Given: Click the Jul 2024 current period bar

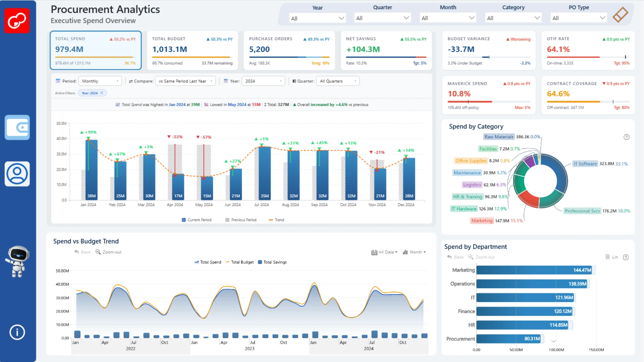Looking at the screenshot, I should pyautogui.click(x=265, y=173).
